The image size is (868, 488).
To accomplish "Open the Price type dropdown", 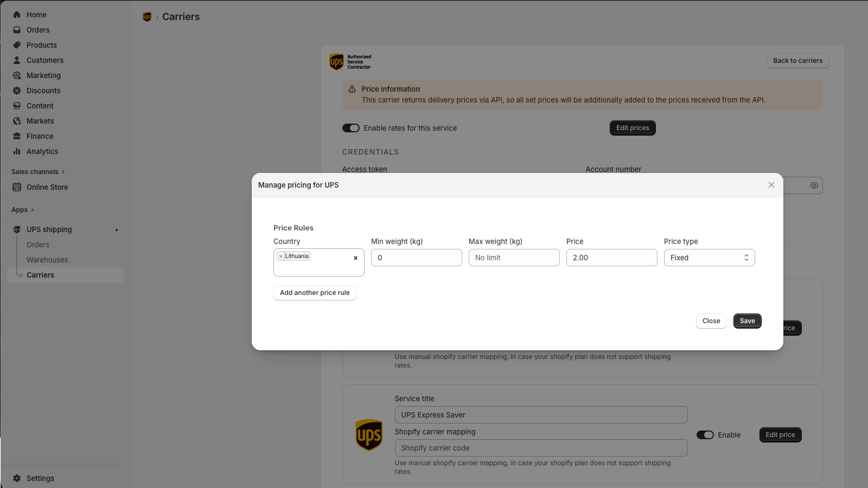I will [x=710, y=258].
